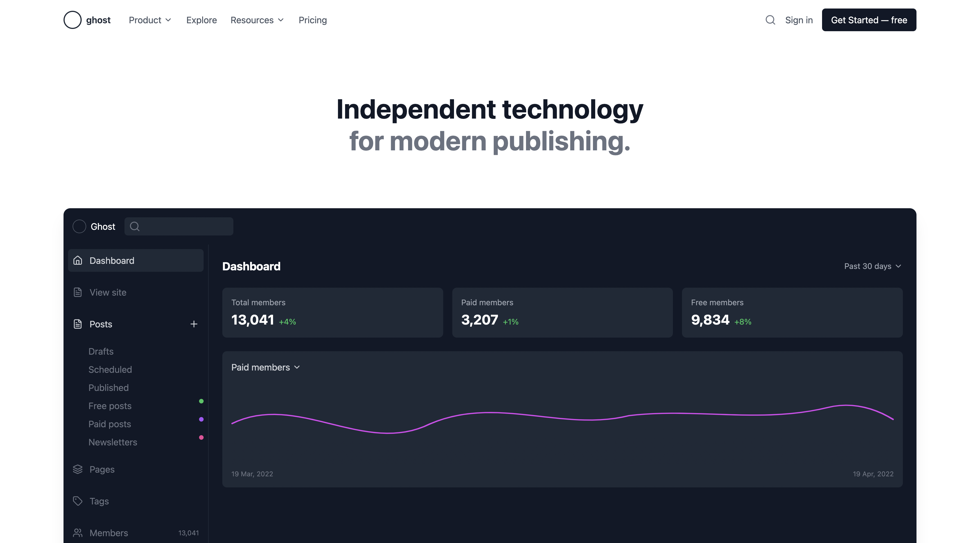Click the Tags label icon
This screenshot has height=543, width=980.
point(78,501)
